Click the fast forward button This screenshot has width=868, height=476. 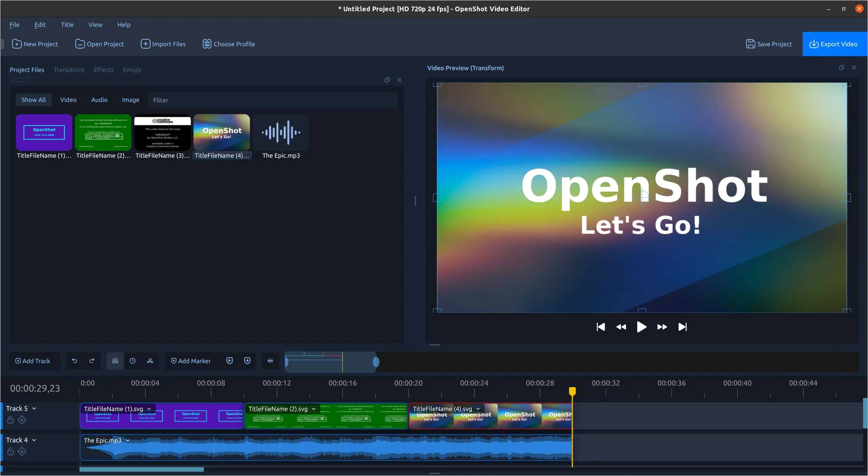coord(662,327)
